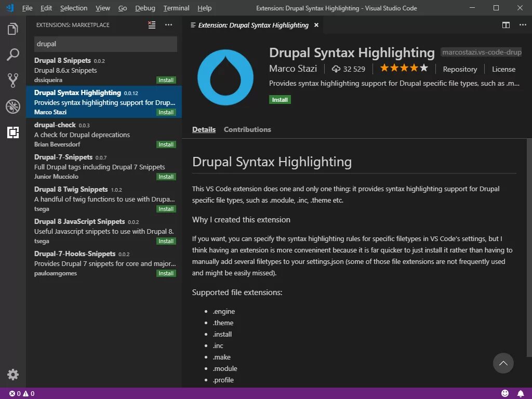The width and height of the screenshot is (532, 399).
Task: Open the View menu
Action: [x=102, y=8]
